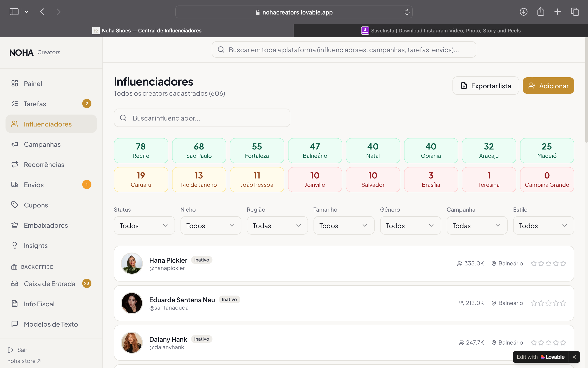Go to Recorrências in the sidebar
588x368 pixels.
pyautogui.click(x=51, y=164)
